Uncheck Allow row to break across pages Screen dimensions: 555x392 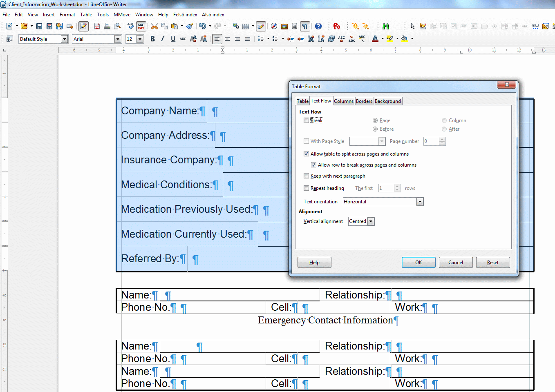pos(313,165)
